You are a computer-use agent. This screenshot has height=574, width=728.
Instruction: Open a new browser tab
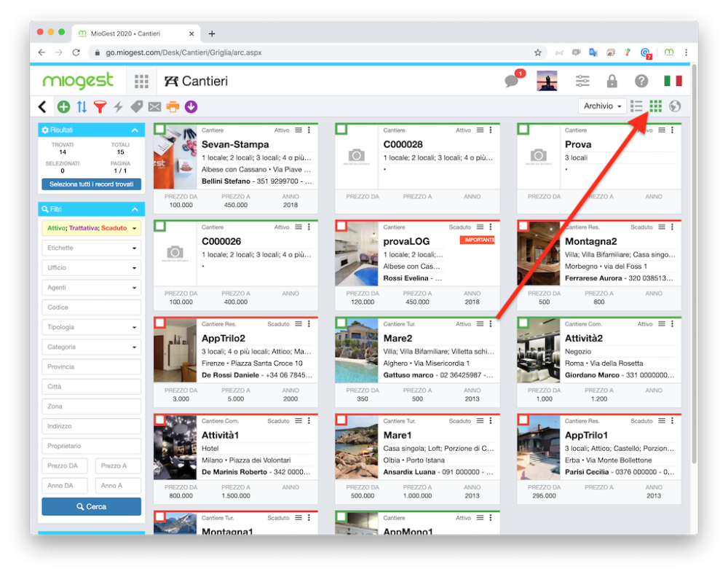point(212,34)
